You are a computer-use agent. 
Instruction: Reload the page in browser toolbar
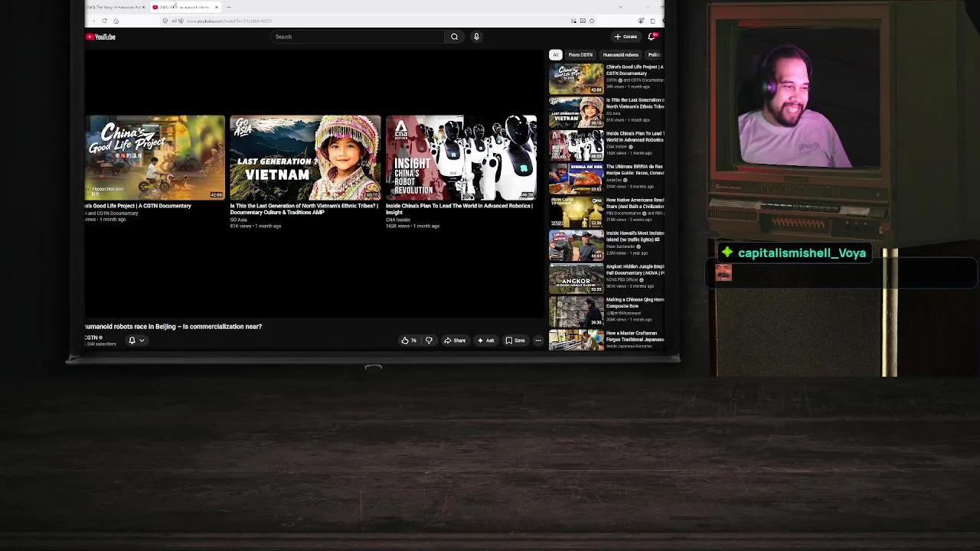click(104, 21)
